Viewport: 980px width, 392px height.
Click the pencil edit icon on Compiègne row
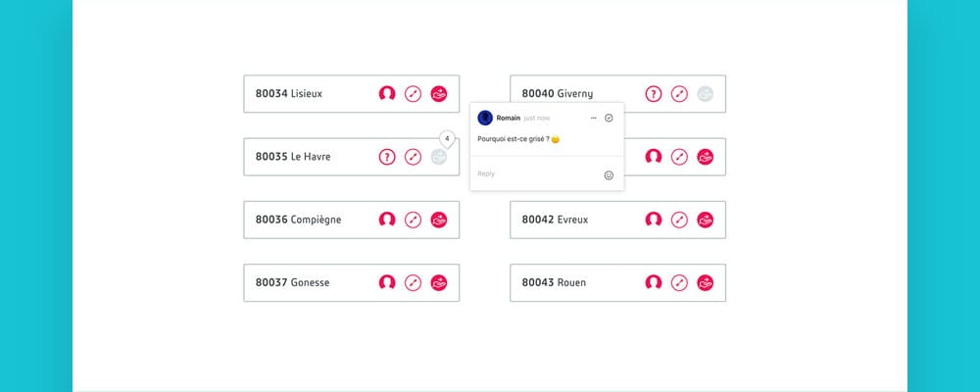[413, 220]
